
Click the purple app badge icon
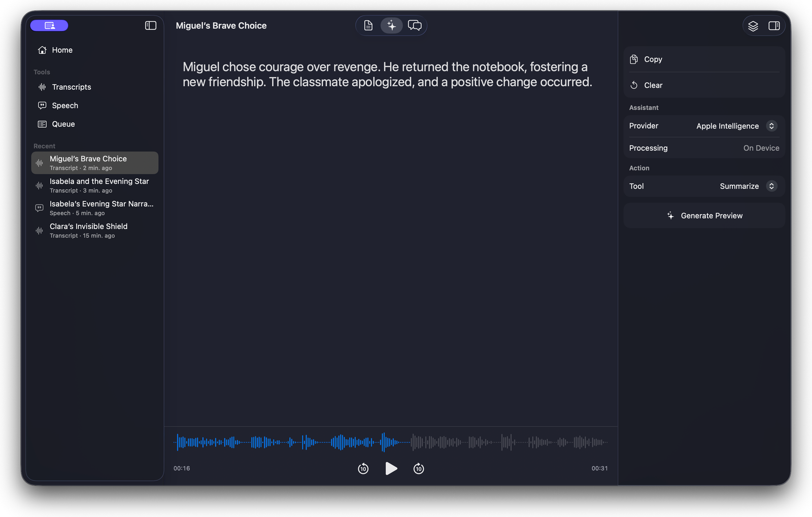click(x=49, y=25)
